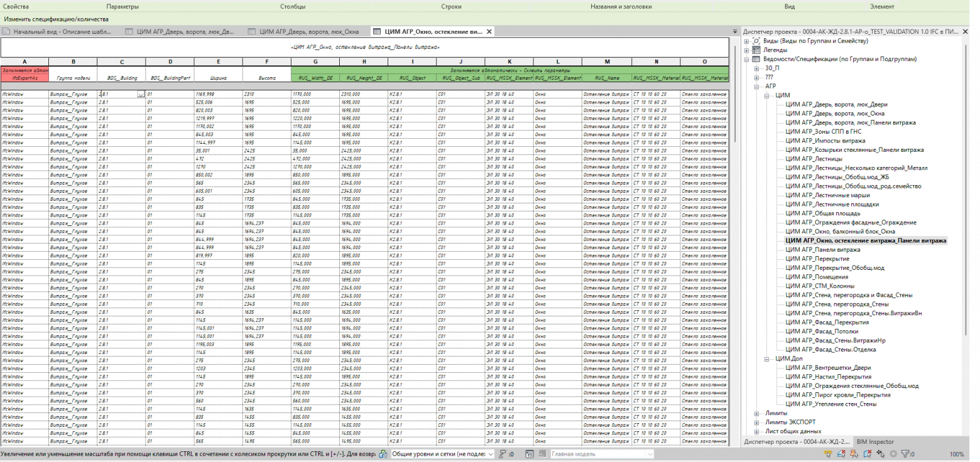This screenshot has width=980, height=462.
Task: Switch to Диспетчер проекта bottom tab
Action: 797,442
